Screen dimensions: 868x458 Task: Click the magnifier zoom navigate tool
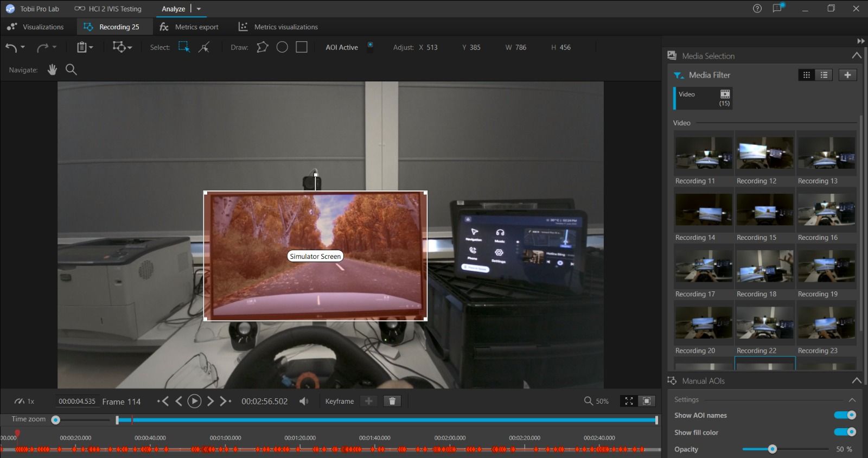(x=71, y=69)
